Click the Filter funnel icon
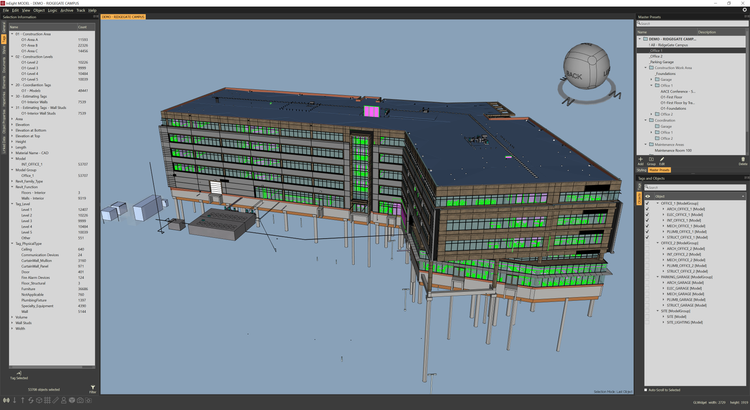 92,389
